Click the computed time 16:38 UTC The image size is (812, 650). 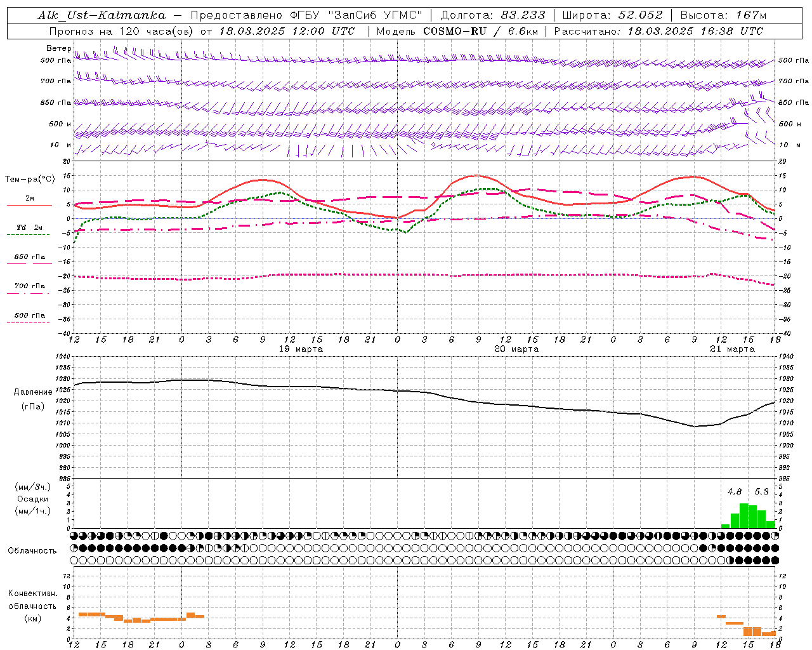(x=731, y=31)
